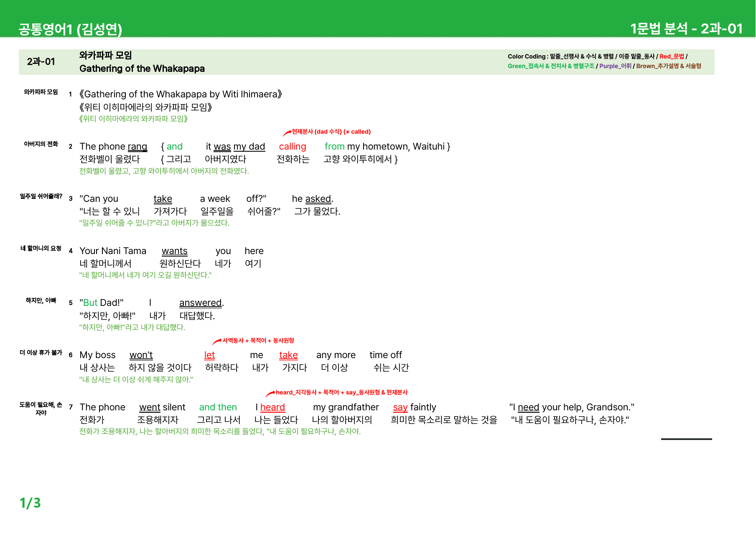Click the Green_접속사 legend entry
The height and width of the screenshot is (534, 756).
(526, 66)
